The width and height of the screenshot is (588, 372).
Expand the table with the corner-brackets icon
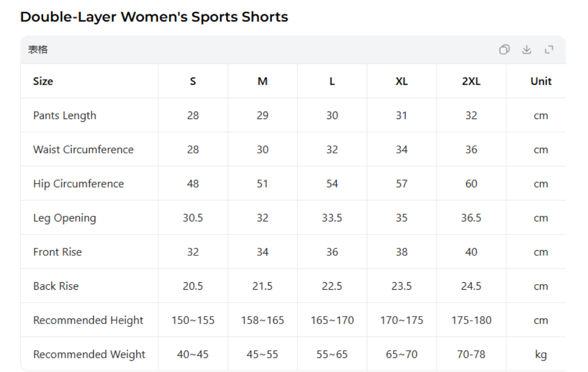click(549, 50)
